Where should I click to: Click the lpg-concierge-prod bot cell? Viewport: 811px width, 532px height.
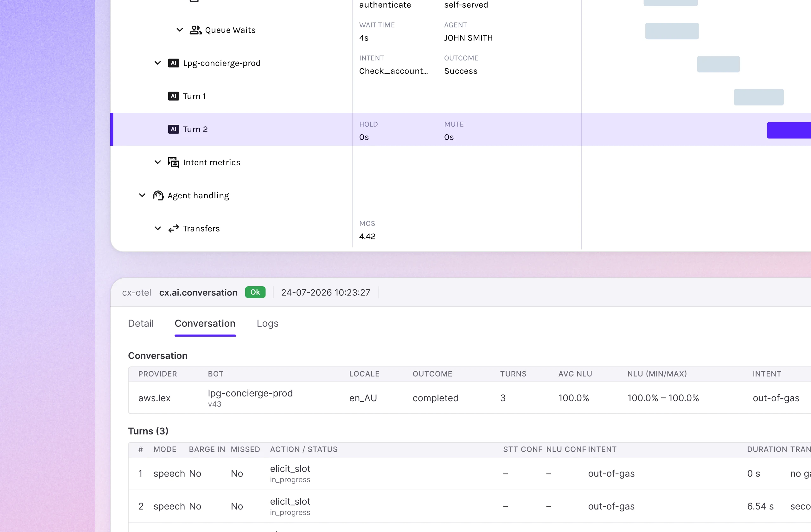[250, 393]
